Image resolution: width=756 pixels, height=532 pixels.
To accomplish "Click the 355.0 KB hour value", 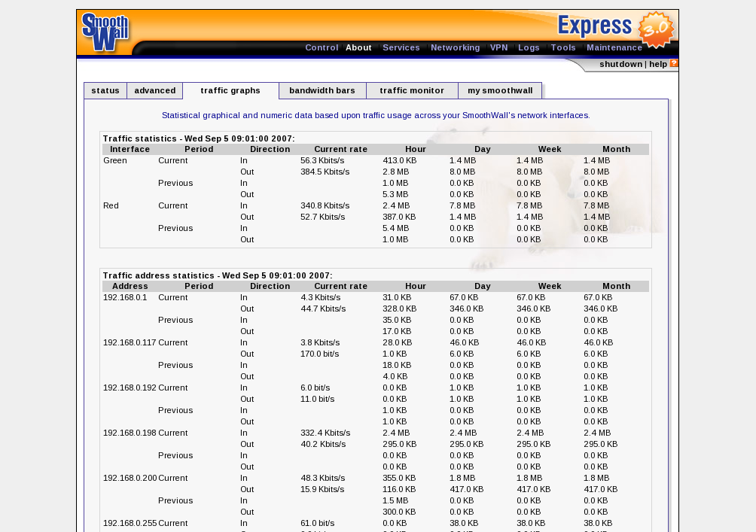I will 399,478.
